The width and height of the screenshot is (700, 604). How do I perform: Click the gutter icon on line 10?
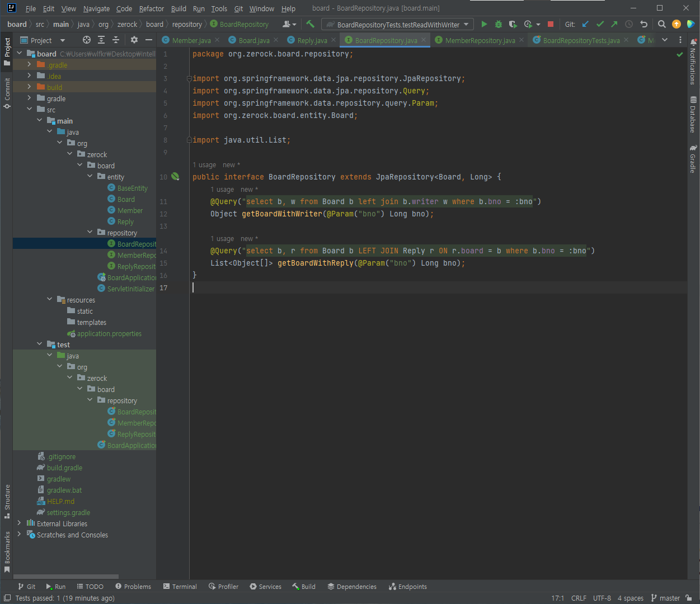(175, 177)
